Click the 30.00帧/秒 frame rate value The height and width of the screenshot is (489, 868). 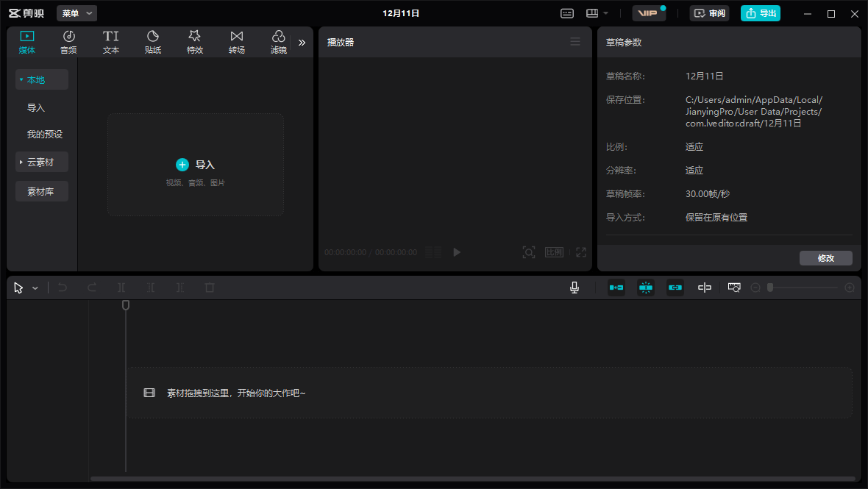click(x=708, y=194)
